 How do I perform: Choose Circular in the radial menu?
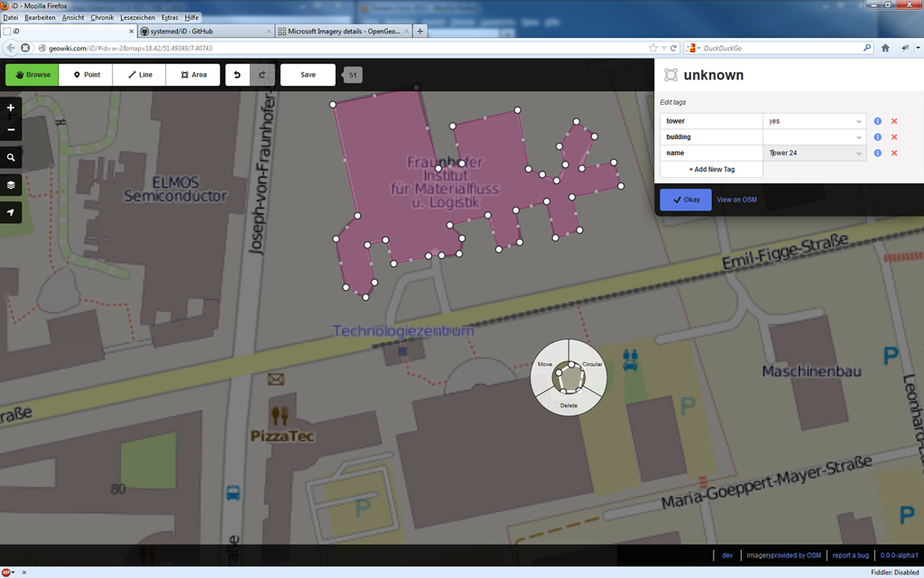click(592, 365)
